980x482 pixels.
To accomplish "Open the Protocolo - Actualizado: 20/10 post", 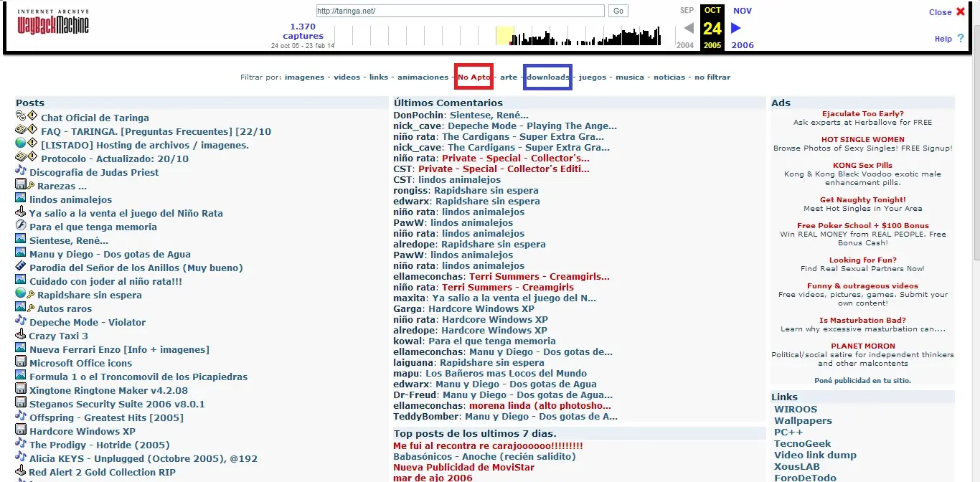I will coord(115,159).
